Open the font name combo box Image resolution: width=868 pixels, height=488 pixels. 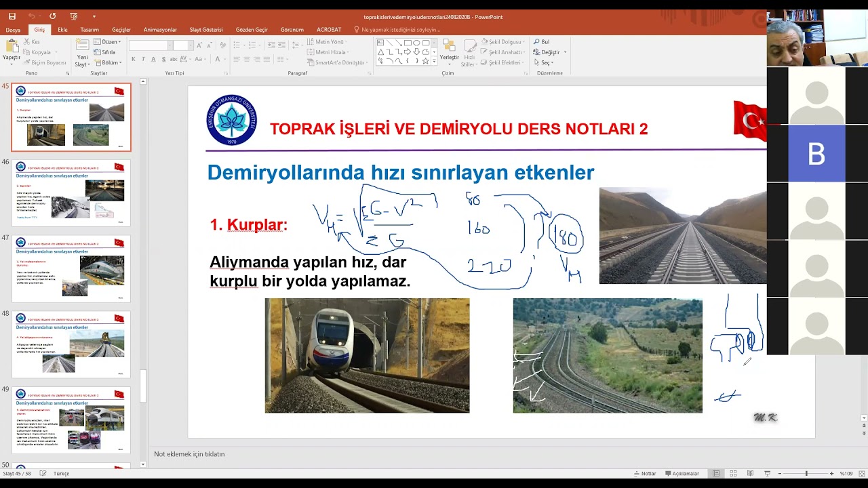149,45
